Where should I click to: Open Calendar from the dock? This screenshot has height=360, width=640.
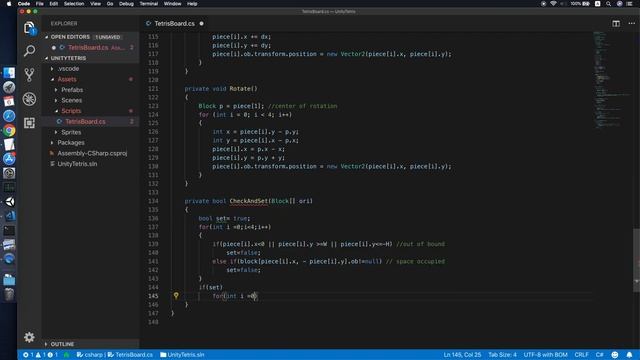(9, 102)
